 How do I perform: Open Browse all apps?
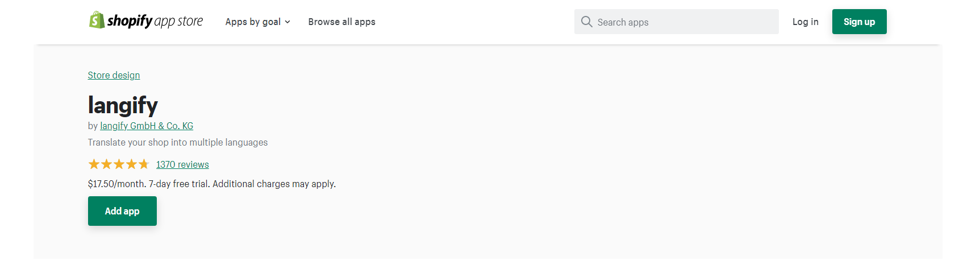coord(341,22)
